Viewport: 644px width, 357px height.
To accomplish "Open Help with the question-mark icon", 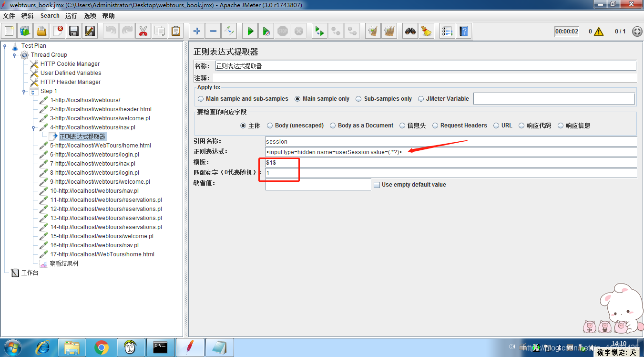I will click(x=463, y=31).
